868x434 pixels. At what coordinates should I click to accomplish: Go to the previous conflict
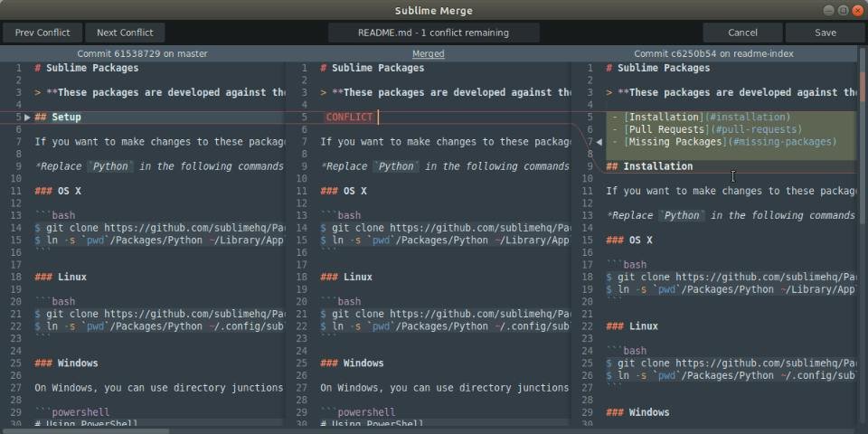click(x=42, y=33)
